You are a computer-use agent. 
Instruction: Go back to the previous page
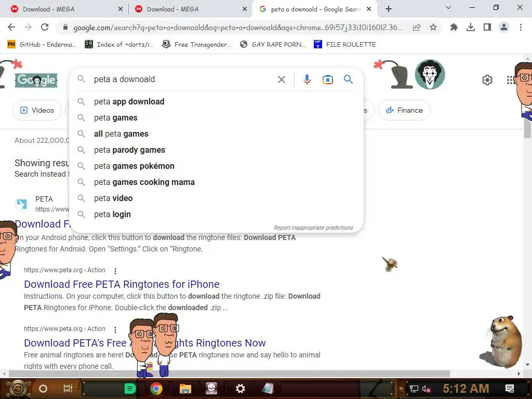[11, 27]
